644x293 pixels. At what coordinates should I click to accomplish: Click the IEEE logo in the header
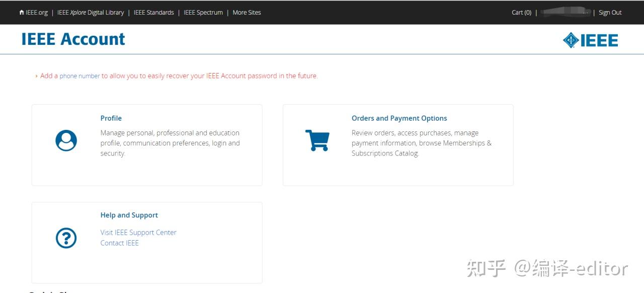pos(590,40)
